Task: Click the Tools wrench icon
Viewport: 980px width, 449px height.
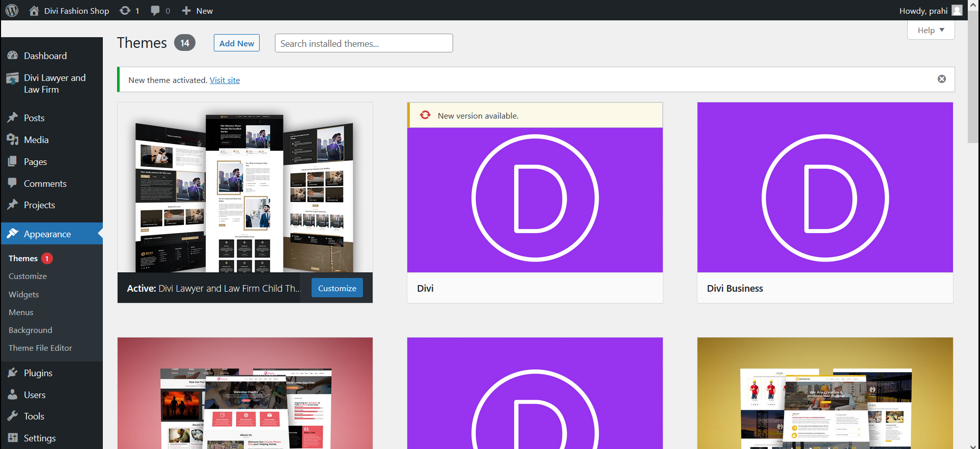Action: click(x=13, y=416)
